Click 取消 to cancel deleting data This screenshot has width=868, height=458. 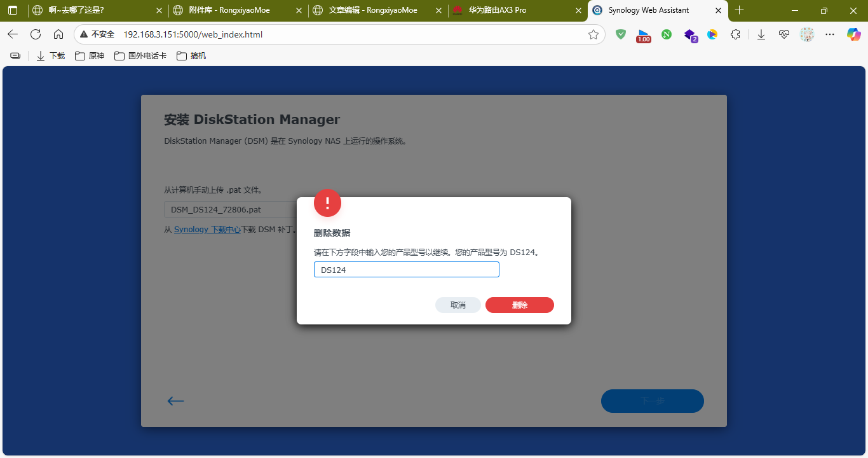(x=458, y=305)
